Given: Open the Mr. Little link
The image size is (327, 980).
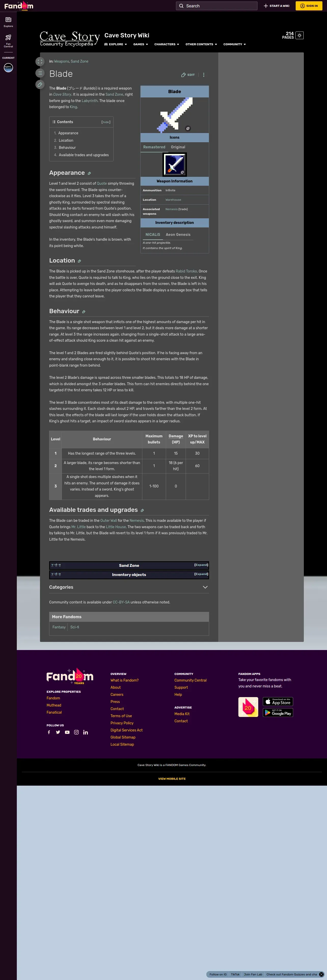Looking at the screenshot, I should click(x=78, y=527).
